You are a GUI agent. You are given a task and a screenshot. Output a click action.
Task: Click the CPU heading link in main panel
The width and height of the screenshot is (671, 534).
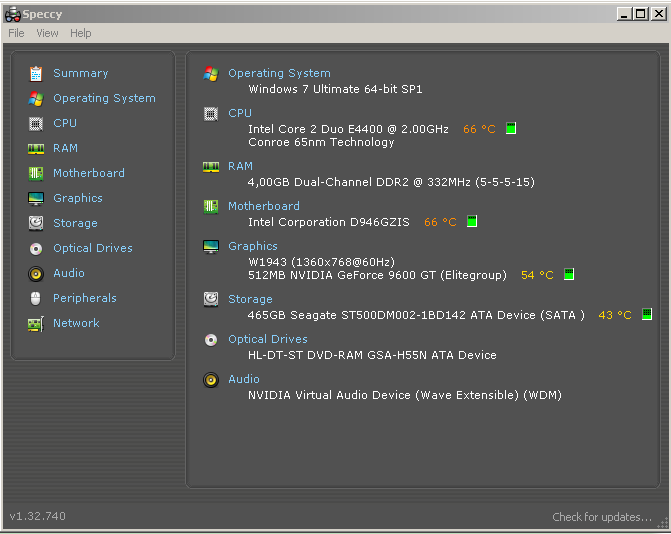pos(240,113)
